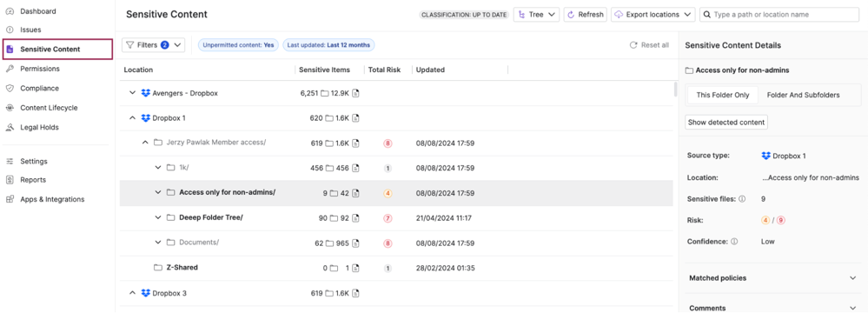Expand the 1k/ folder chevron
The height and width of the screenshot is (313, 868).
[158, 168]
